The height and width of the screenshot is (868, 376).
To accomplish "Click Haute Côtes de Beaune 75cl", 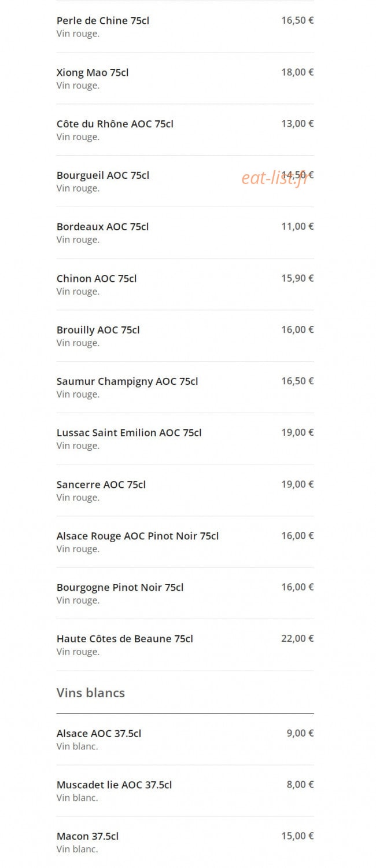I will click(185, 645).
